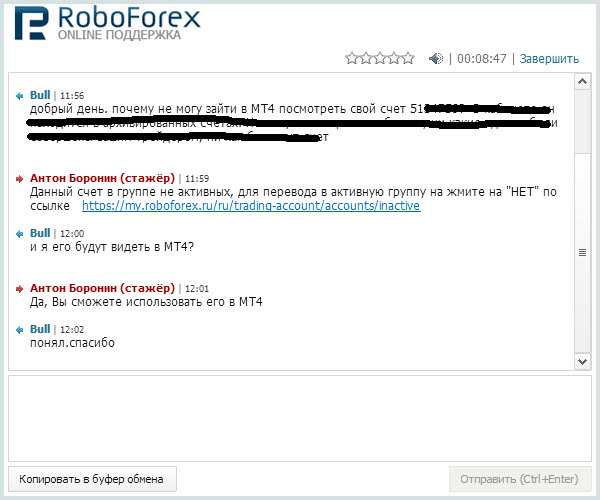600x500 pixels.
Task: Rate chat with the third star
Action: (380, 58)
